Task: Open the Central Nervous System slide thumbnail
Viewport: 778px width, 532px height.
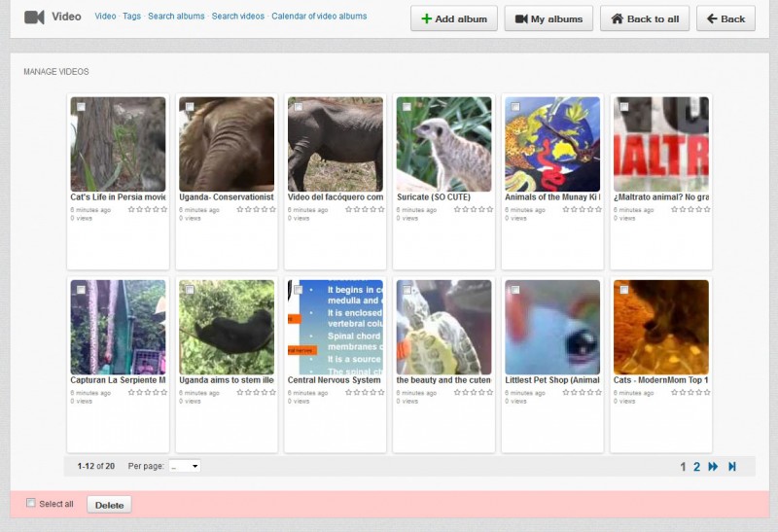Action: pos(336,327)
